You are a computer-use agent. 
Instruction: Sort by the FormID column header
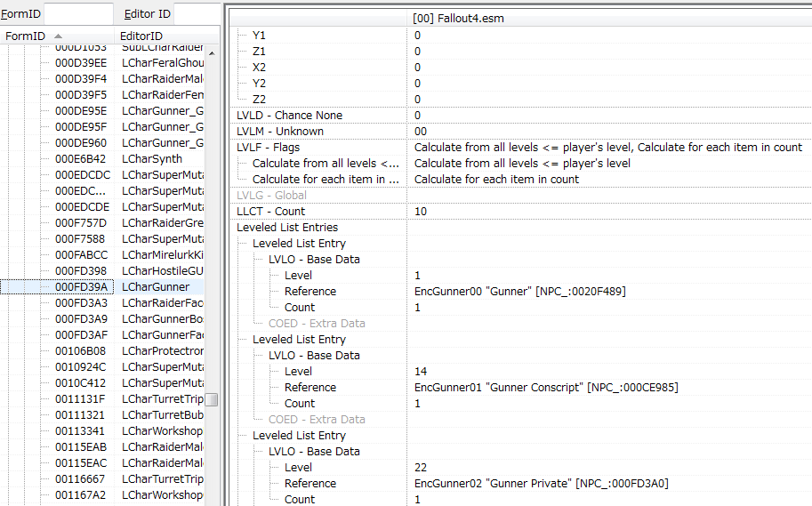tap(57, 36)
